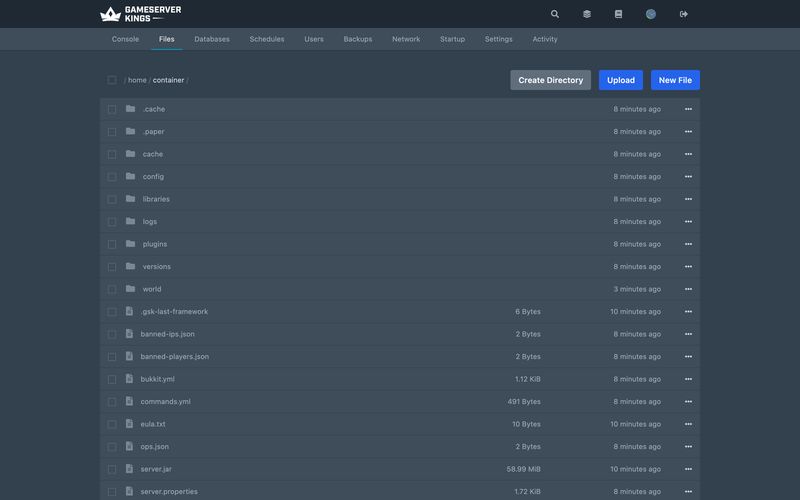Go to home in the breadcrumb
Screen dimensions: 800x500
137,80
